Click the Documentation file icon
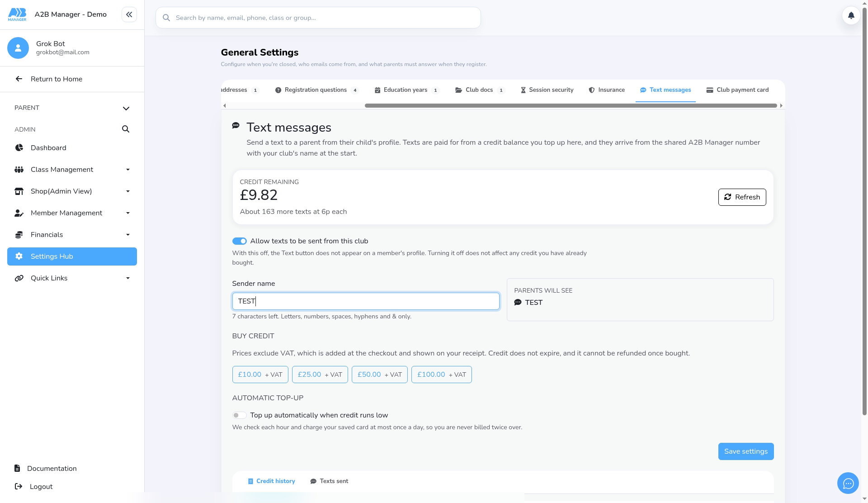The image size is (868, 503). pyautogui.click(x=17, y=468)
